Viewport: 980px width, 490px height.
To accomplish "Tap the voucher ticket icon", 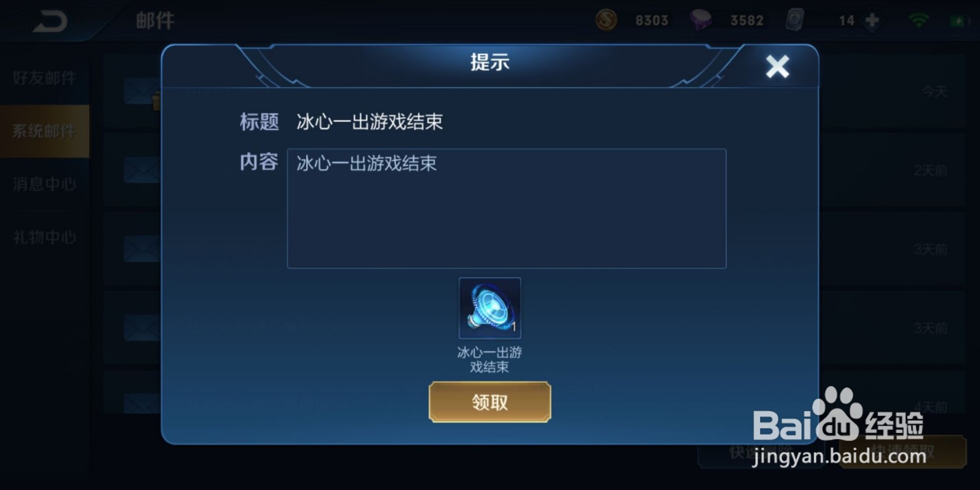I will click(795, 20).
